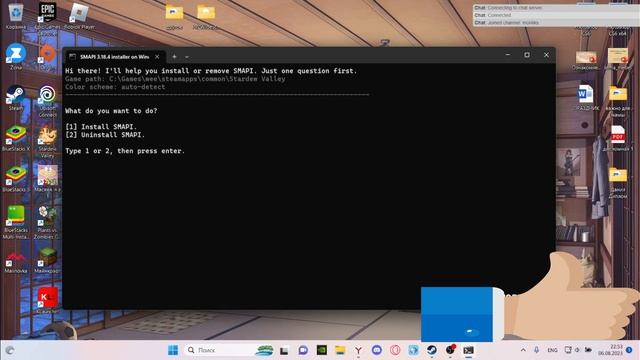Open Plants vs. Zombies desktop shortcut
The height and width of the screenshot is (360, 640).
tap(47, 222)
